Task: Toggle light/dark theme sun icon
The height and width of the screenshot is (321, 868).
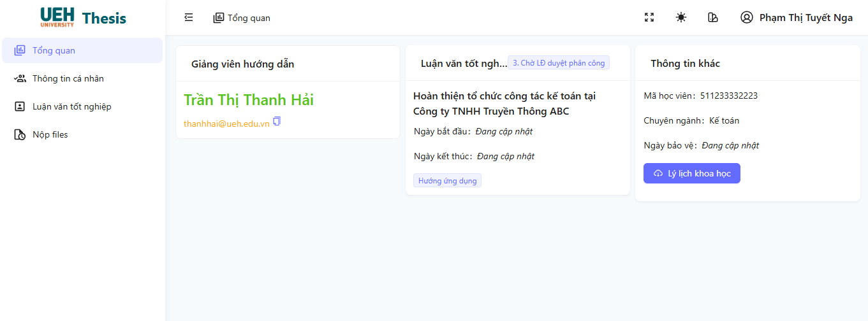Action: (681, 18)
